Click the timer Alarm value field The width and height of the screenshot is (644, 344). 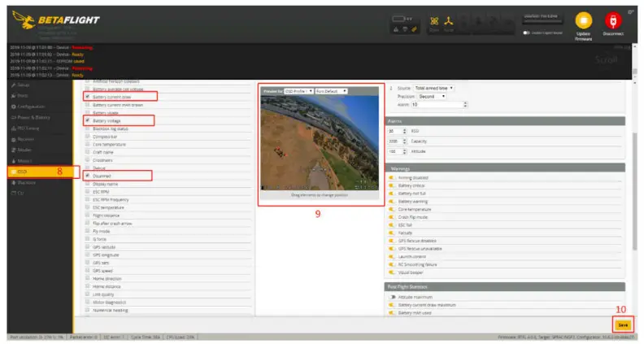[x=439, y=104]
